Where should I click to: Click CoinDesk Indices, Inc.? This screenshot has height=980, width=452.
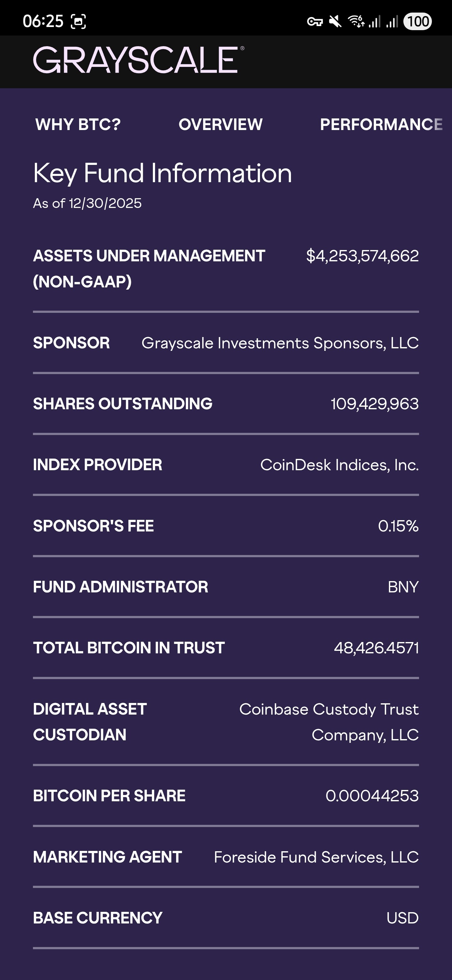coord(340,465)
